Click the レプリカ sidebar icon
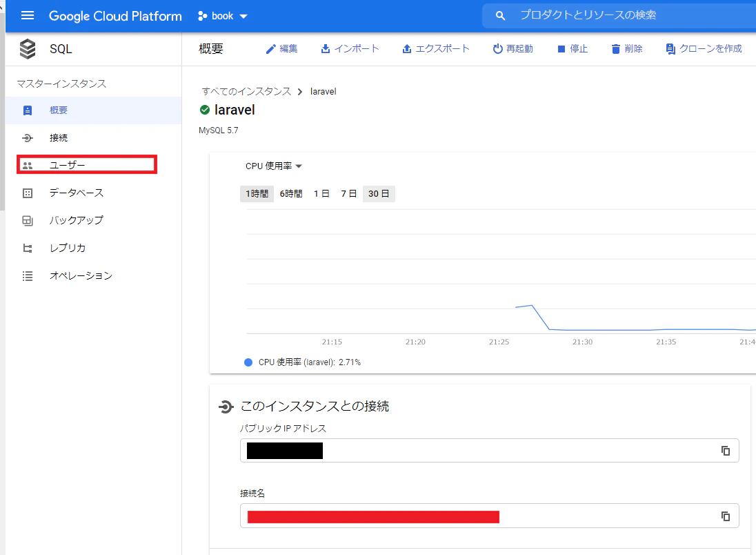The width and height of the screenshot is (756, 555). point(28,249)
